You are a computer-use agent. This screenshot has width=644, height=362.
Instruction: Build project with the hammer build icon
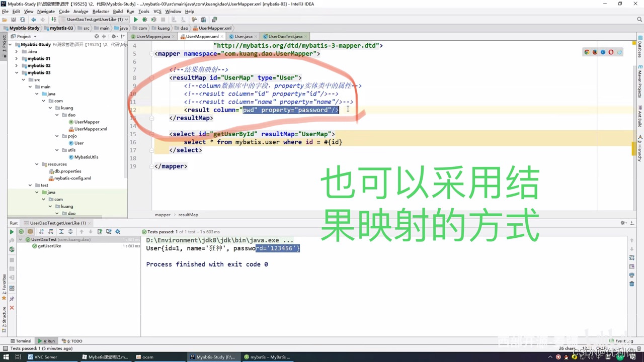(x=53, y=20)
